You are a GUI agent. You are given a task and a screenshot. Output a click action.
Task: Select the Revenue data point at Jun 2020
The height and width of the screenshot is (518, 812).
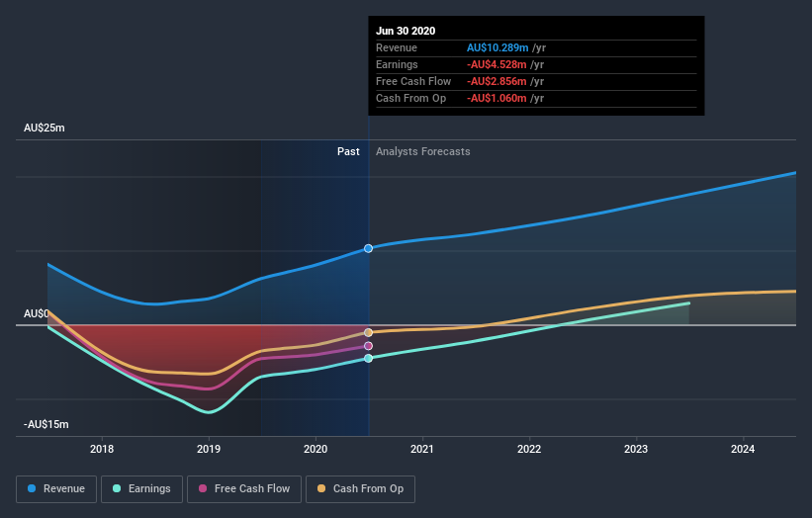pyautogui.click(x=368, y=248)
